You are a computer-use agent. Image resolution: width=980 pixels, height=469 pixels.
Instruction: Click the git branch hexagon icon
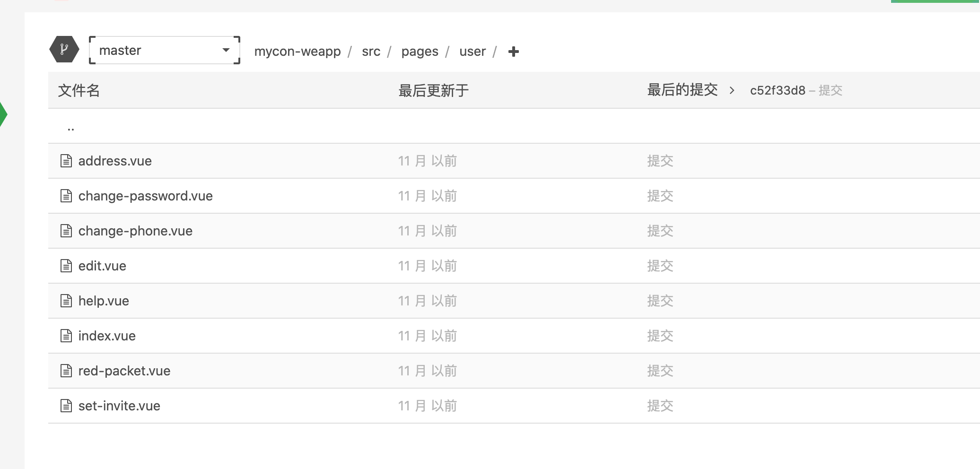click(64, 50)
